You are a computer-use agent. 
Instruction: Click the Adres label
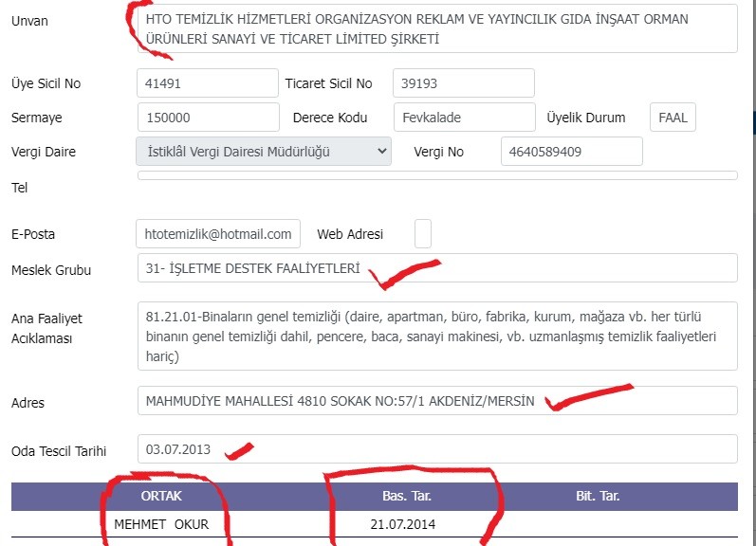point(28,403)
